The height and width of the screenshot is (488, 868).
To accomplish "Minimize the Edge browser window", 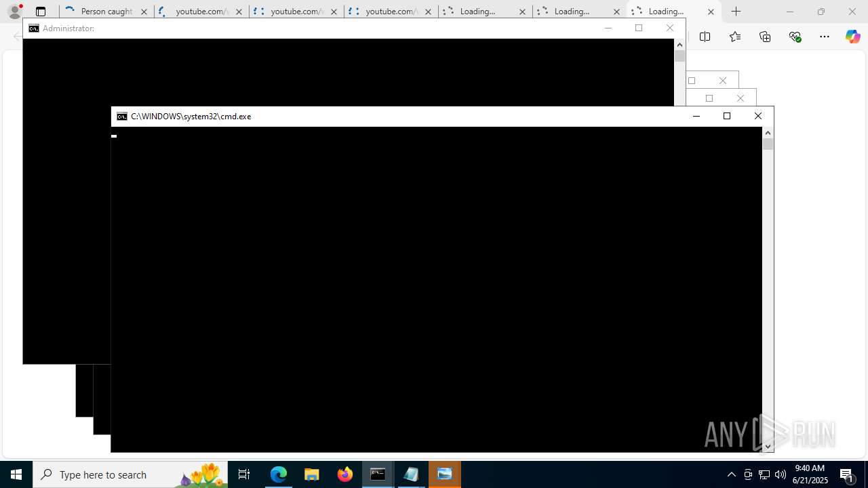I will (789, 12).
